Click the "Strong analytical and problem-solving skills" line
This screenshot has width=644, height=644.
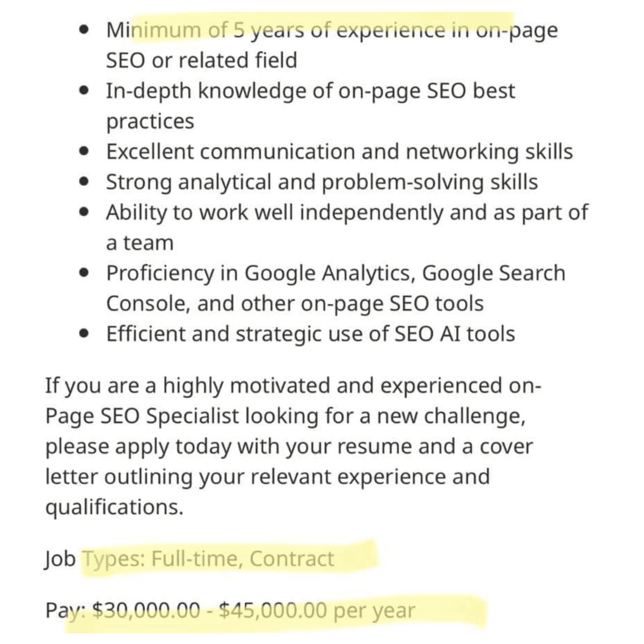[x=321, y=182]
